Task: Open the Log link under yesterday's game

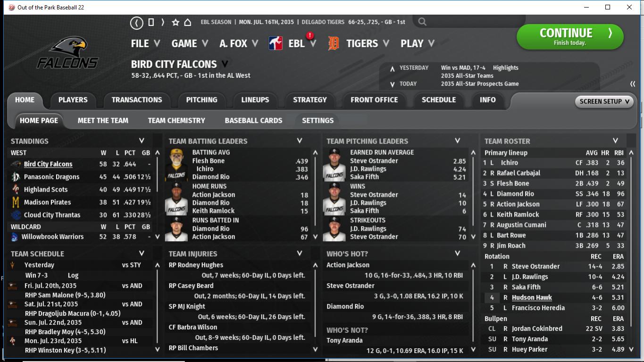Action: click(x=73, y=276)
